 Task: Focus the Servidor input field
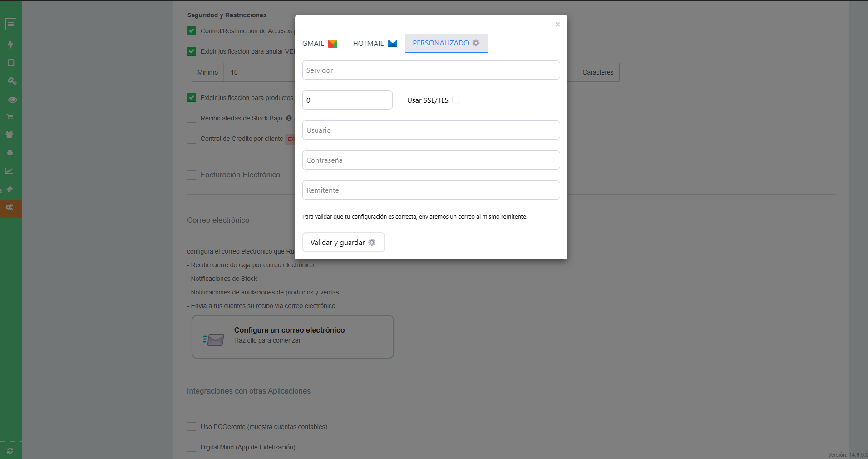coord(431,70)
